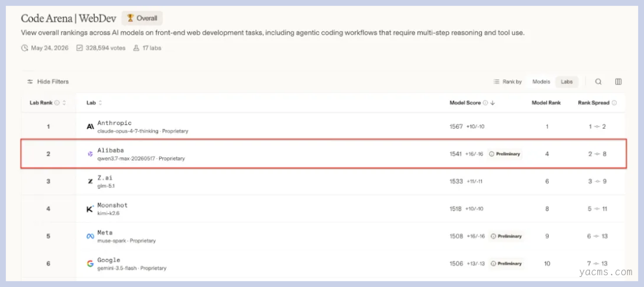
Task: Sort by Model Score down arrow
Action: (x=493, y=103)
